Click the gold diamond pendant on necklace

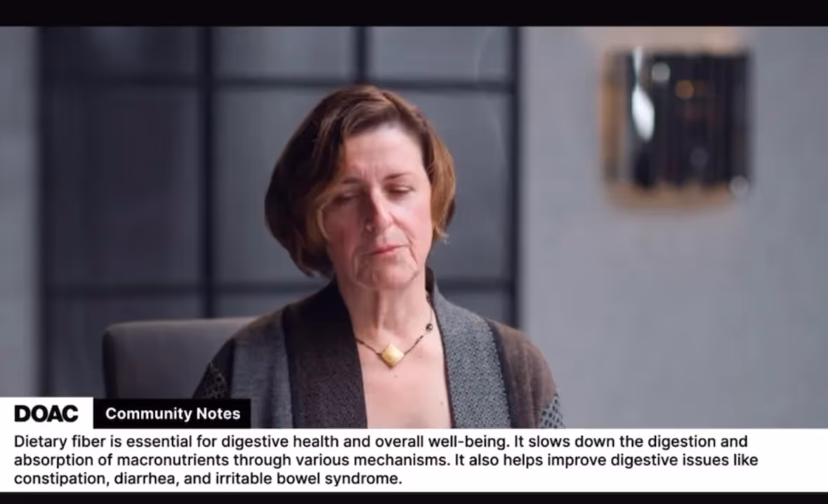click(x=391, y=354)
